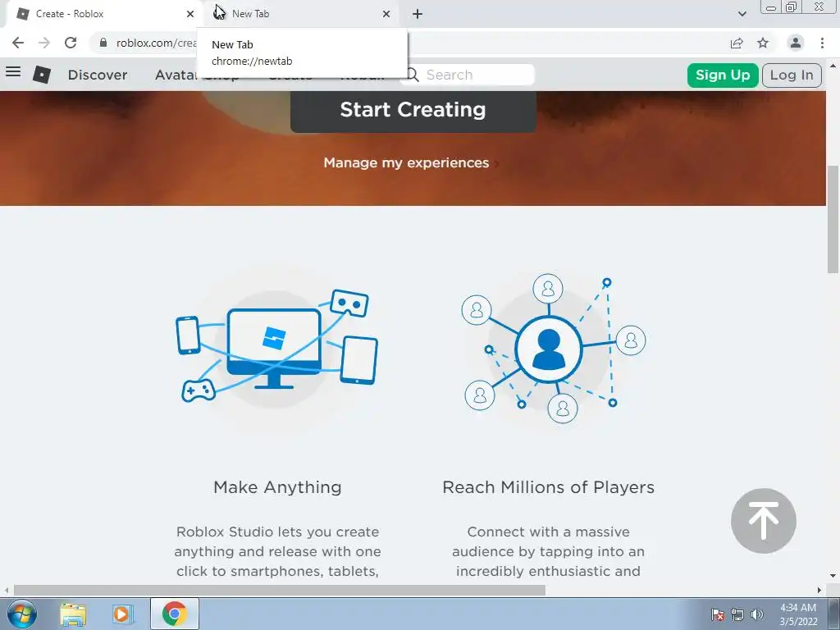Open a new tab with plus button
This screenshot has height=630, width=840.
pyautogui.click(x=418, y=14)
